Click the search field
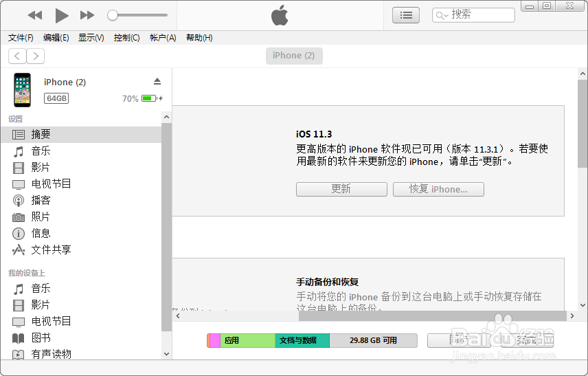Viewport: 588px width, 376px height. (x=473, y=15)
